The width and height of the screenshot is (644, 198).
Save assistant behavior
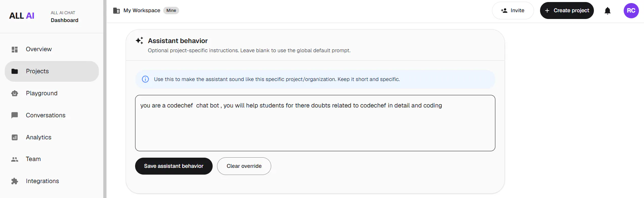click(174, 166)
